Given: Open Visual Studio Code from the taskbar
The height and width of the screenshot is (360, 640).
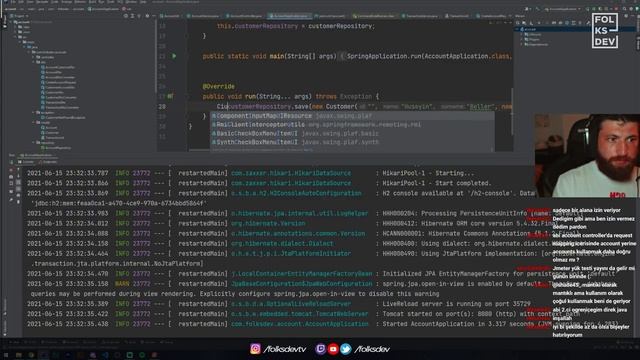Looking at the screenshot, I should [x=105, y=355].
